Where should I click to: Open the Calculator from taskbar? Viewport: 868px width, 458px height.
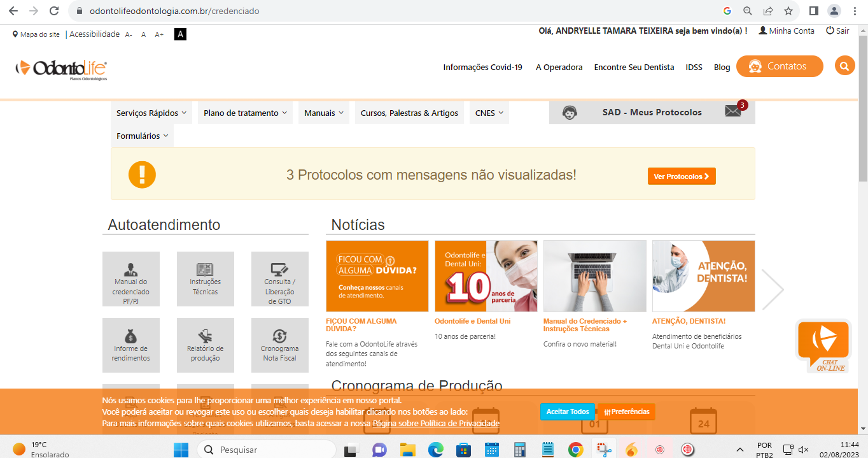click(x=519, y=450)
